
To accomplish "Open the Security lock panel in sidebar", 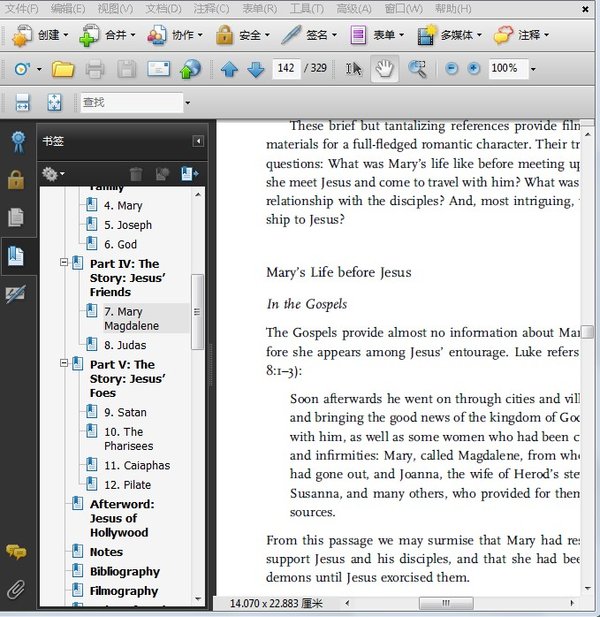I will click(17, 180).
